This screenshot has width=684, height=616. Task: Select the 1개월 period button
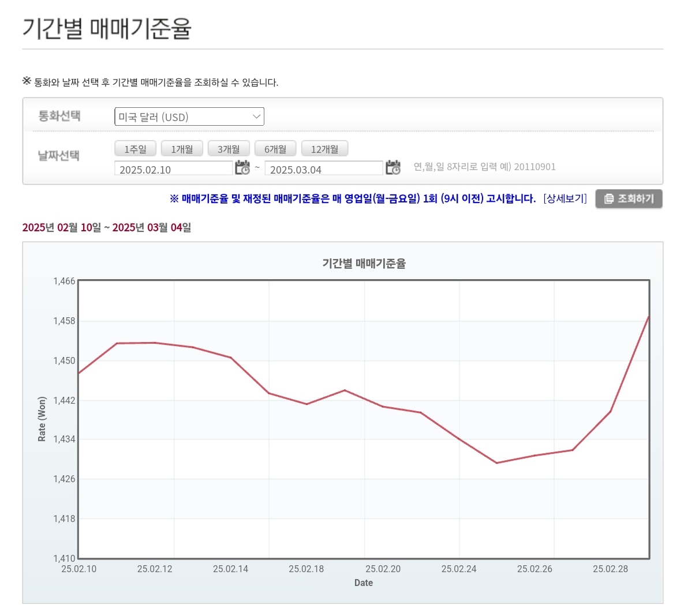pyautogui.click(x=182, y=149)
